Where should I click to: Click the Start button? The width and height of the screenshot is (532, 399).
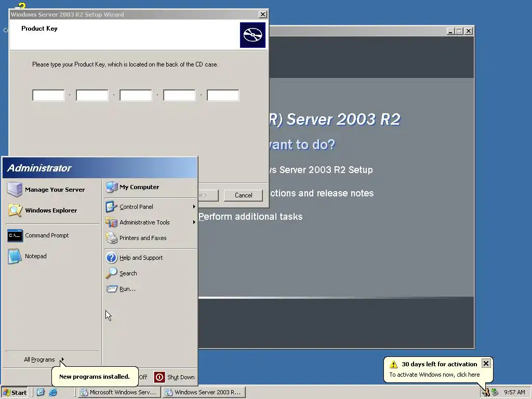[15, 393]
